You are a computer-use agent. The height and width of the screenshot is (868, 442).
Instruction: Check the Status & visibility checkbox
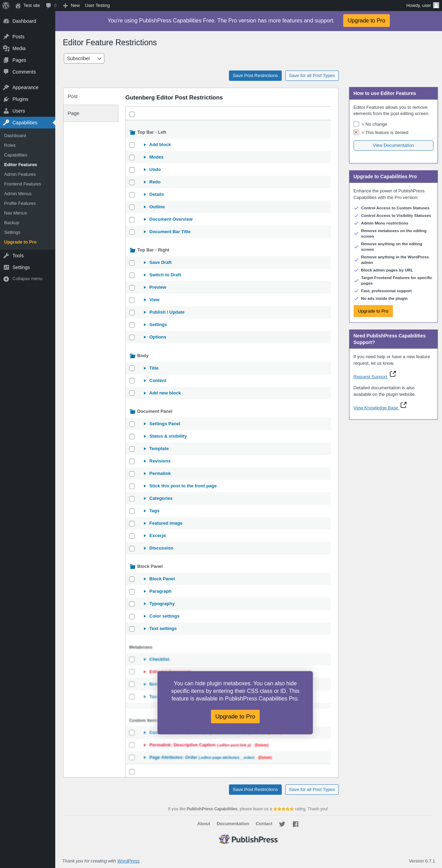click(x=132, y=437)
